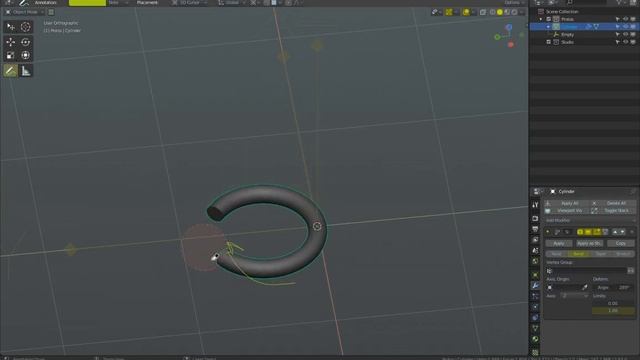This screenshot has width=640, height=360.
Task: Open the Particles properties tab
Action: click(535, 296)
